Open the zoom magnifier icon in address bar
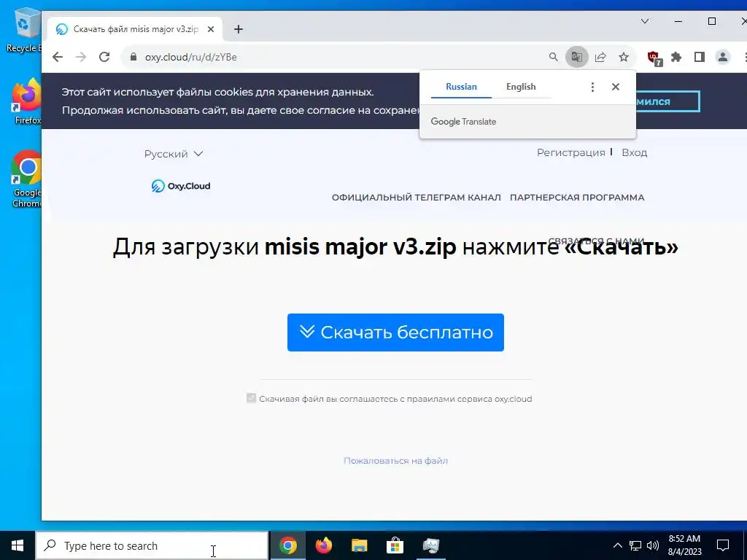This screenshot has height=560, width=747. tap(553, 57)
